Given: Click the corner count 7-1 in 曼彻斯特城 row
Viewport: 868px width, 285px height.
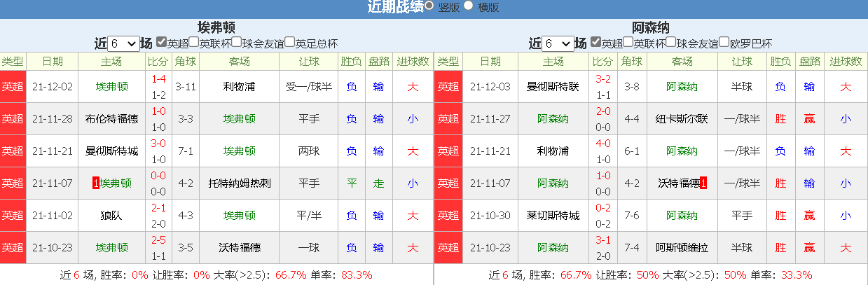Looking at the screenshot, I should 186,151.
